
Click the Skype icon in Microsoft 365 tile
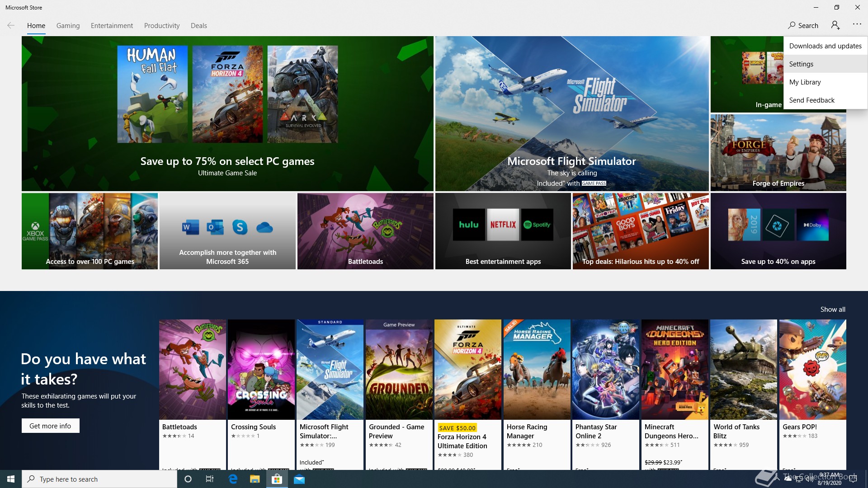tap(240, 227)
